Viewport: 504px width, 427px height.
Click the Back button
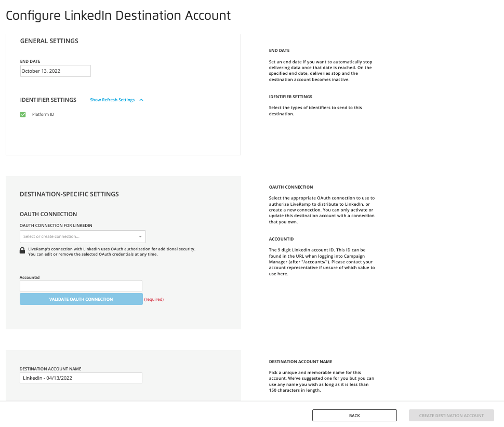[354, 416]
